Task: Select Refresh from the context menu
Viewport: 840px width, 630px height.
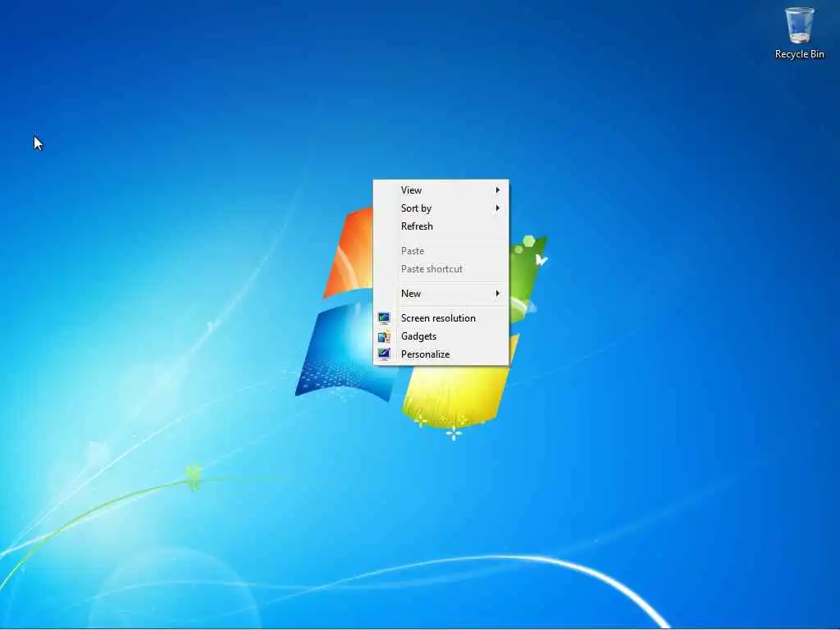Action: pos(441,226)
